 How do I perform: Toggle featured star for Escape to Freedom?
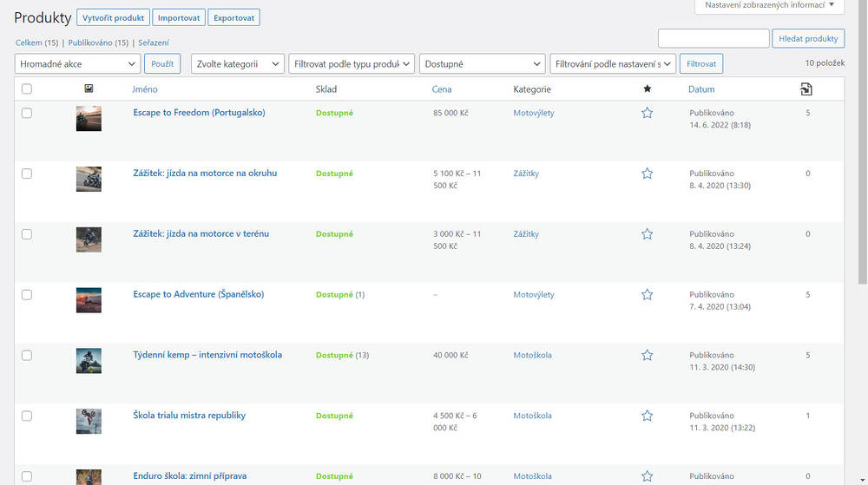tap(648, 113)
